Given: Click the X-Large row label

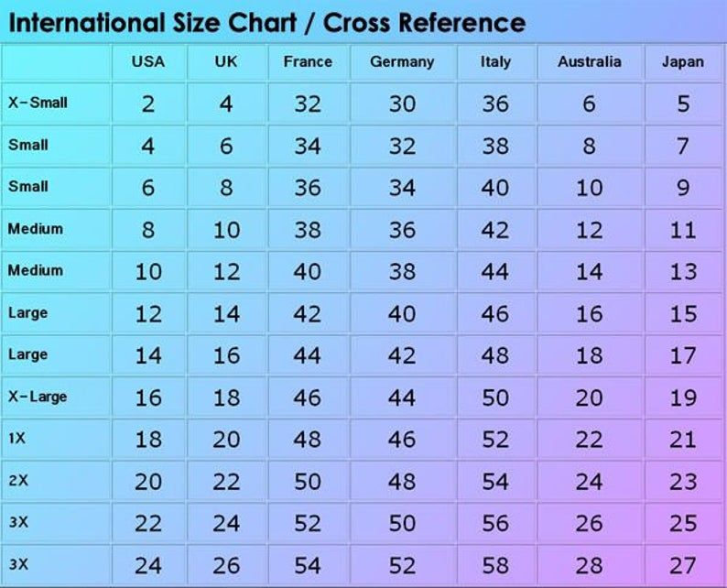Looking at the screenshot, I should 38,397.
